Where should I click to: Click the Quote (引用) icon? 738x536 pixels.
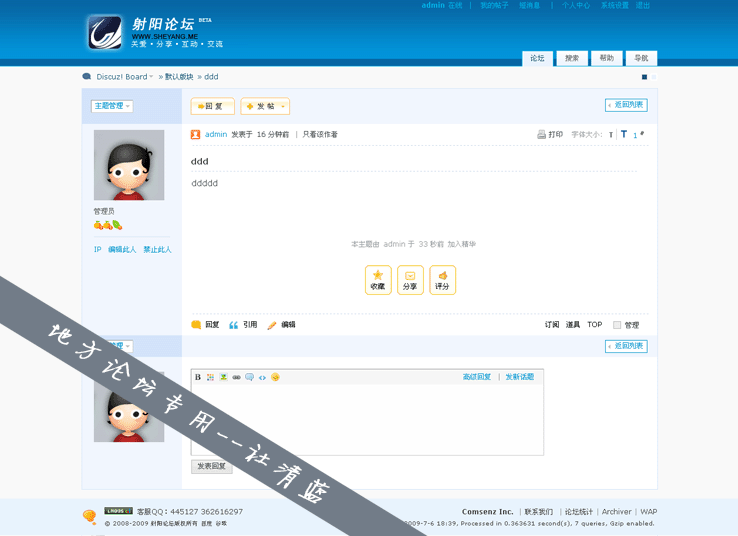coord(233,325)
